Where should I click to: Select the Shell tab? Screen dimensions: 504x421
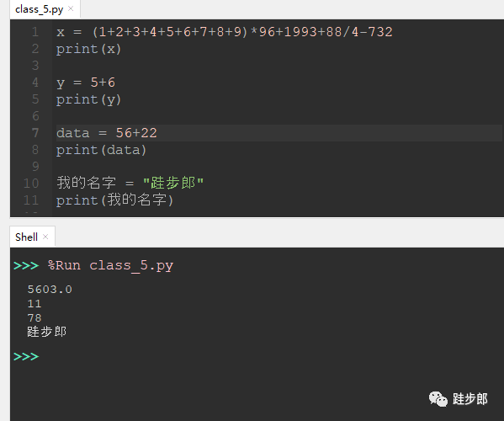click(26, 237)
